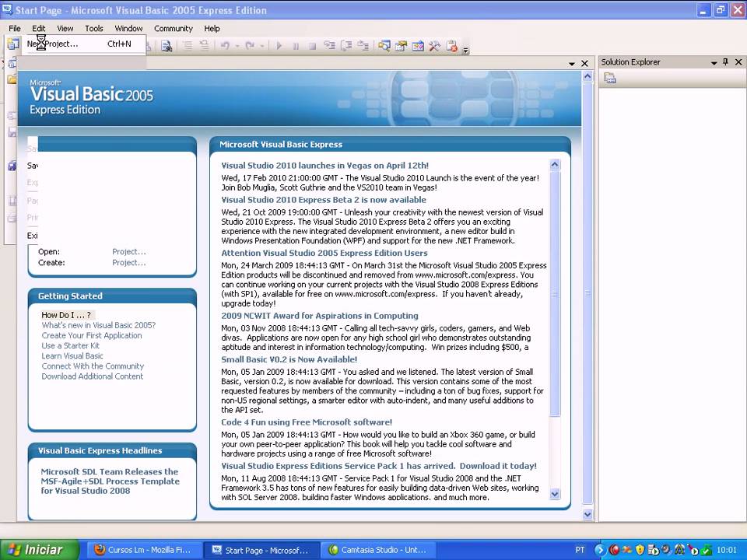Click the yellow security shield tray icon
The height and width of the screenshot is (560, 747).
tap(640, 550)
